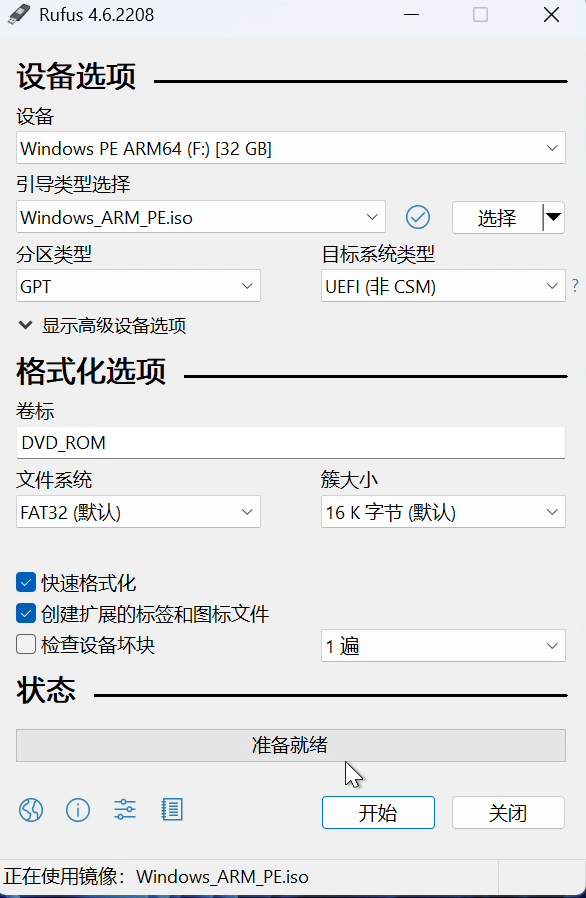Screen dimensions: 586x898
Task: Click the question mark beside 目标系统类型
Action: coord(574,286)
